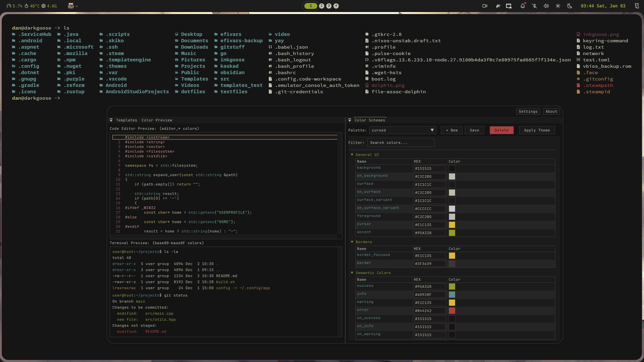Click the terminal app icon in top bar
Screen dimensions: 644x362
coord(70,6)
